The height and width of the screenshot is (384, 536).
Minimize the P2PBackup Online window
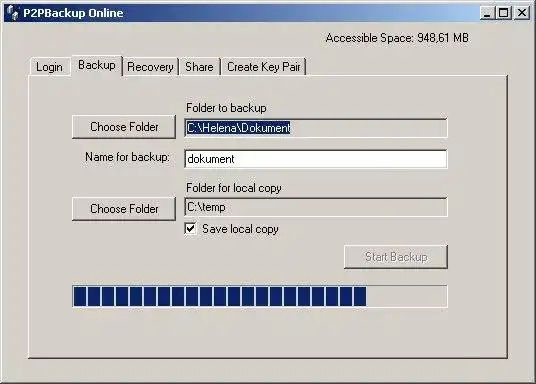pos(487,13)
